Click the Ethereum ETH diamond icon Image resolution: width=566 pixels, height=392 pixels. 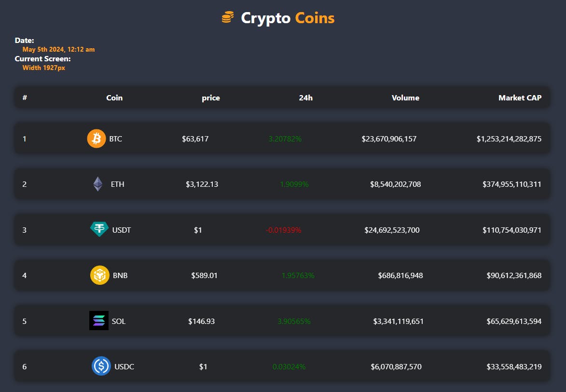pos(98,184)
